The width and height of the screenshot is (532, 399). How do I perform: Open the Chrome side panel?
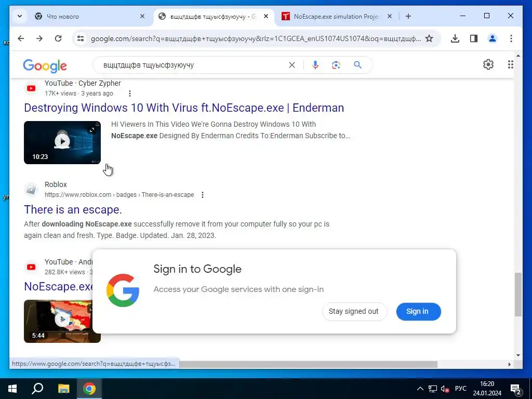pos(474,38)
